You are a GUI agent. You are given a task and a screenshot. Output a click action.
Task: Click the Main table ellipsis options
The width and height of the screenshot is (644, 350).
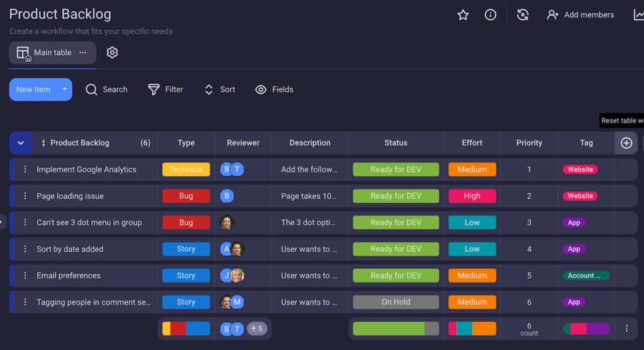83,53
